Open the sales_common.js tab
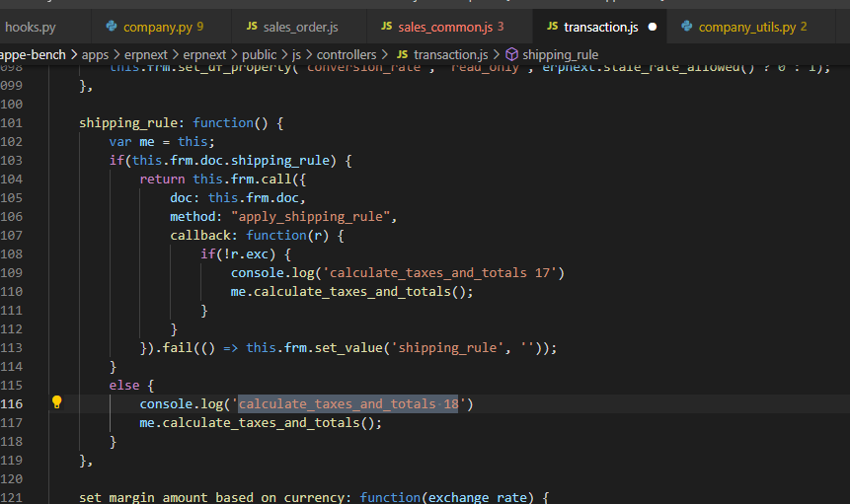 [x=449, y=27]
